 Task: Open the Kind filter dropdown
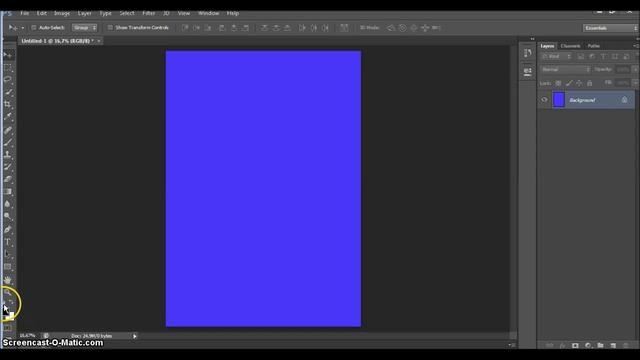556,57
